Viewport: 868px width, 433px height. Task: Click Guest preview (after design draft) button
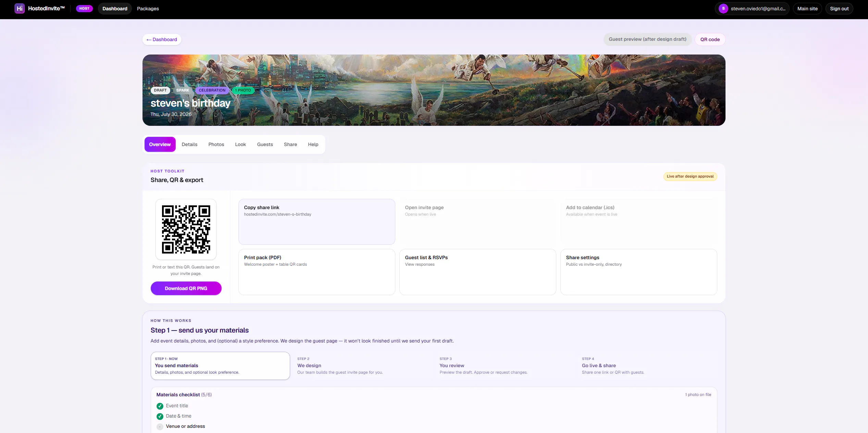(x=647, y=39)
